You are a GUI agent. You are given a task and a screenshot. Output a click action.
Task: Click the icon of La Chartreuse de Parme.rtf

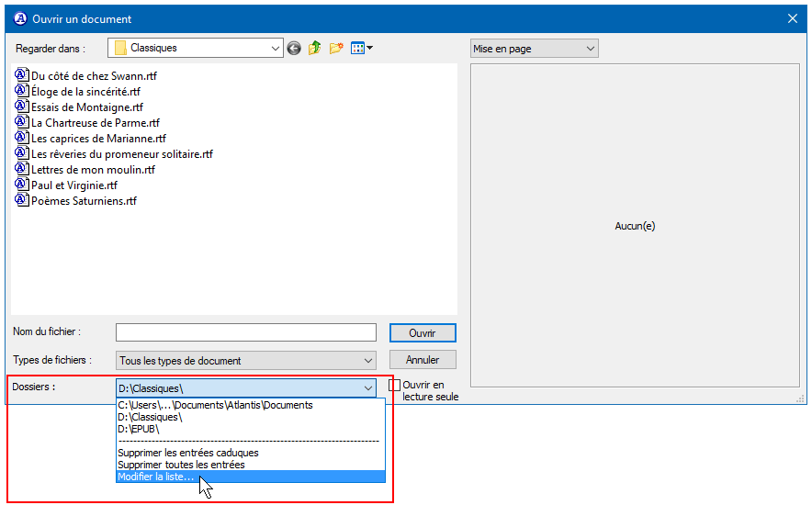click(x=21, y=122)
